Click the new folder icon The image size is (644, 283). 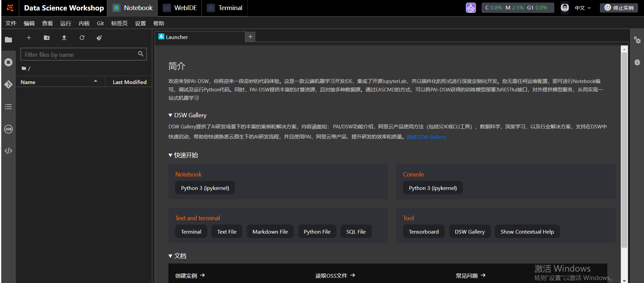pyautogui.click(x=47, y=38)
